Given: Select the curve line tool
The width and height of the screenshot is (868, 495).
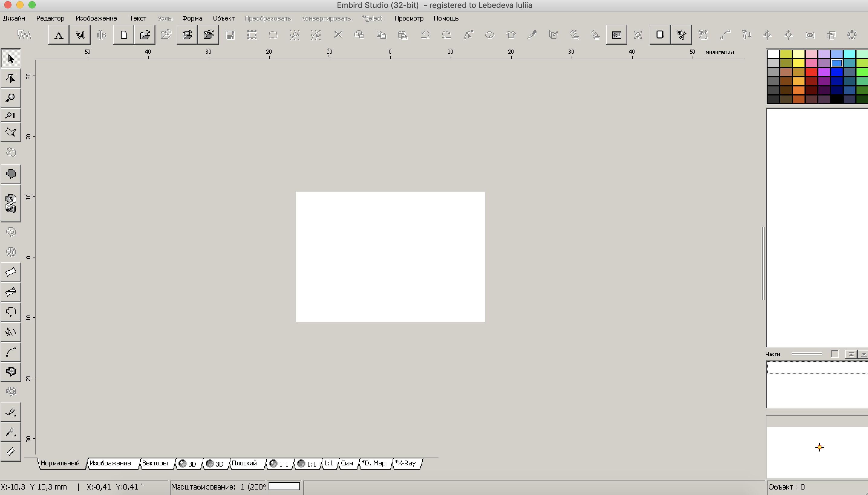Looking at the screenshot, I should point(11,352).
